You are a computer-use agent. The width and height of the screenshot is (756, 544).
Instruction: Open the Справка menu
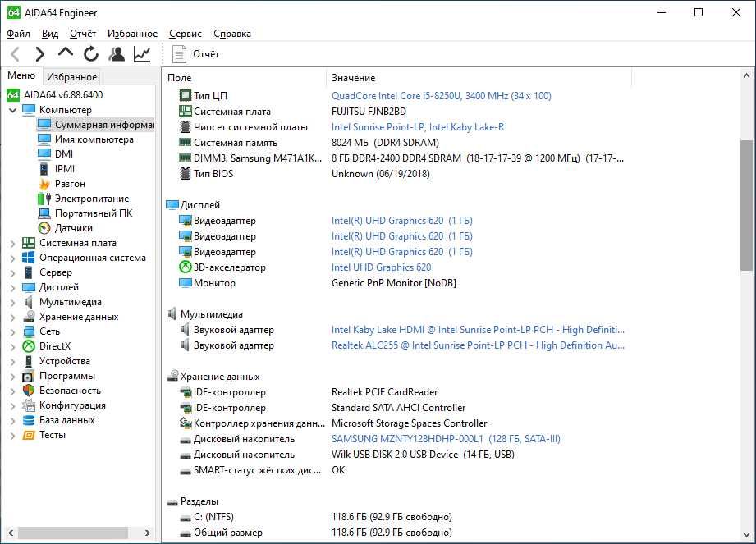[x=232, y=34]
